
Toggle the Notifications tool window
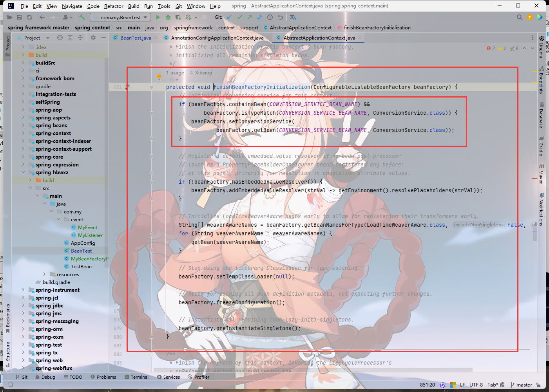[x=541, y=210]
